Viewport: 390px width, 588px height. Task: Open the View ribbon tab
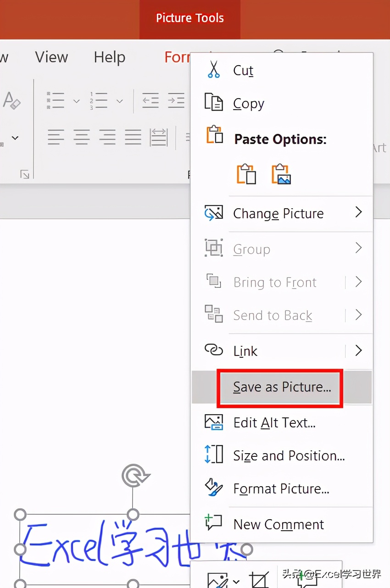point(51,57)
